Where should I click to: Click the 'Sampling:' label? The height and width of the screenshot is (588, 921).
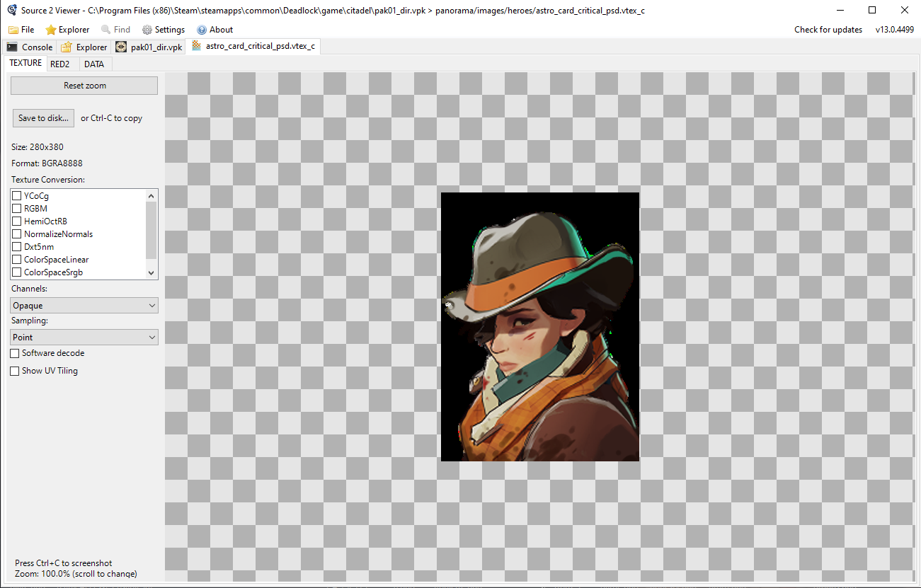30,321
